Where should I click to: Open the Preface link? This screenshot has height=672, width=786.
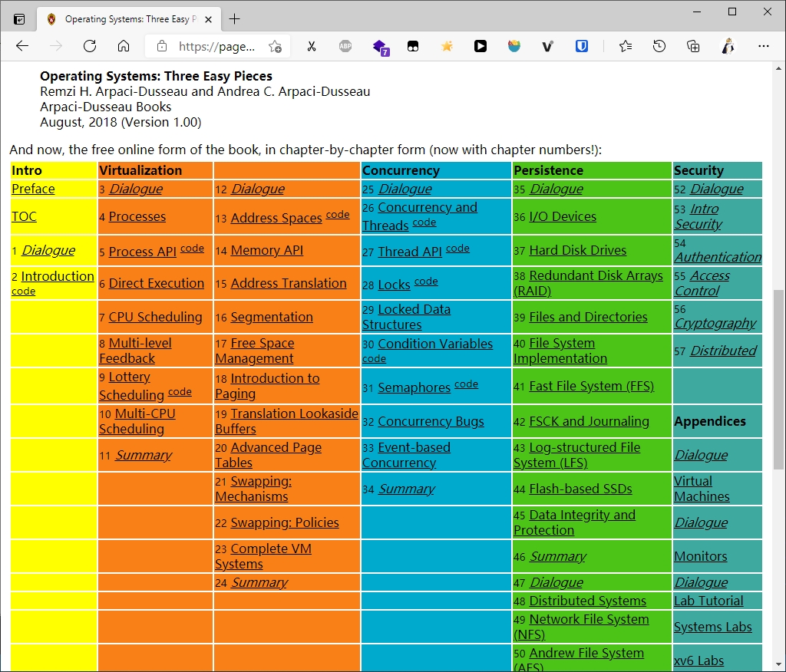click(x=33, y=189)
